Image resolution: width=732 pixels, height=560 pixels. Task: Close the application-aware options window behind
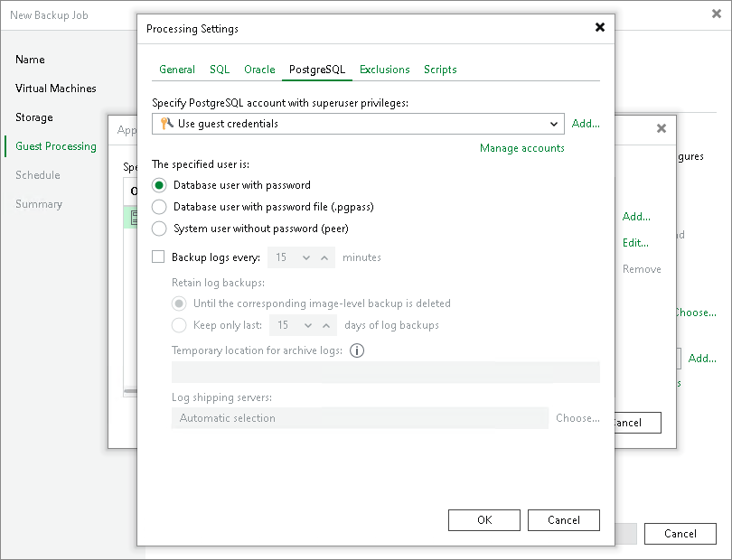[661, 128]
